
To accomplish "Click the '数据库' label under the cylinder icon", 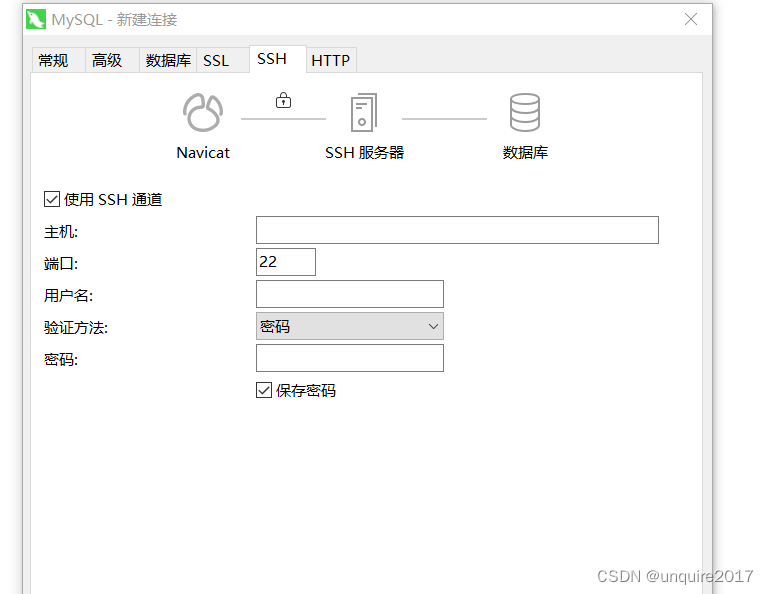I will coord(525,153).
